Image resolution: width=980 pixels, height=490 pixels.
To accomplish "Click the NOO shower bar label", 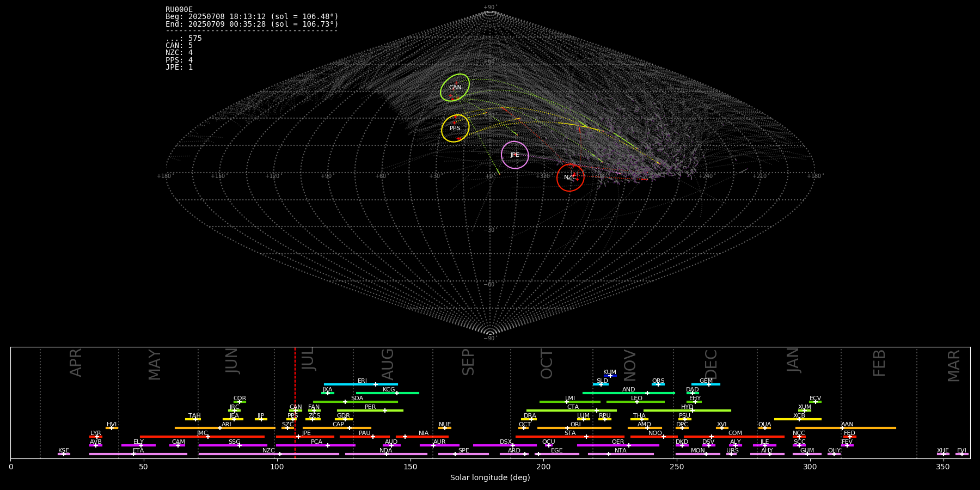I will click(x=655, y=433).
